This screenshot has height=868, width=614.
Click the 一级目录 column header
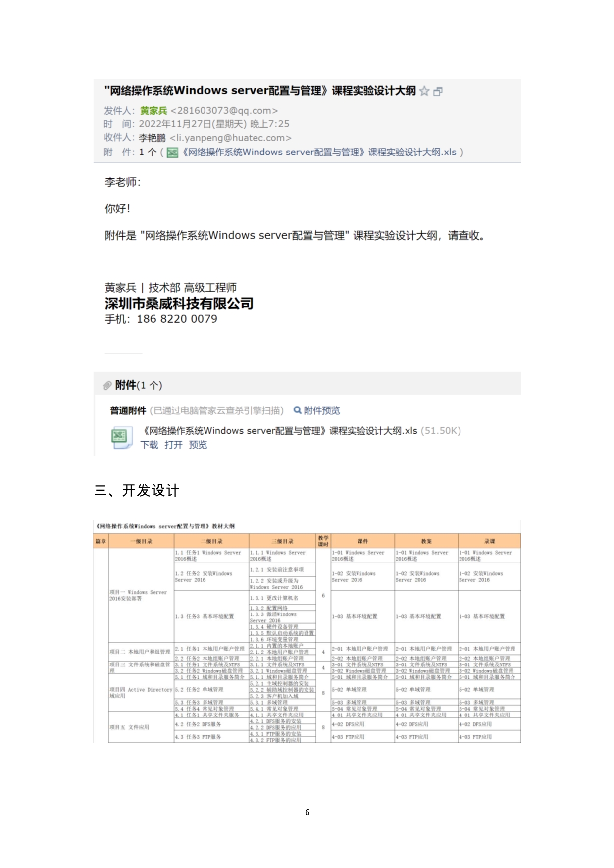point(141,541)
